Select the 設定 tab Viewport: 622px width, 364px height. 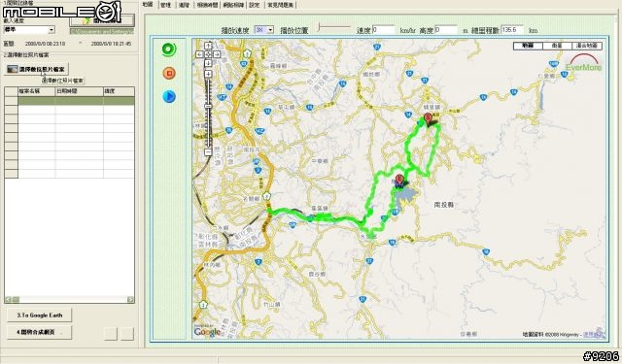tap(254, 5)
